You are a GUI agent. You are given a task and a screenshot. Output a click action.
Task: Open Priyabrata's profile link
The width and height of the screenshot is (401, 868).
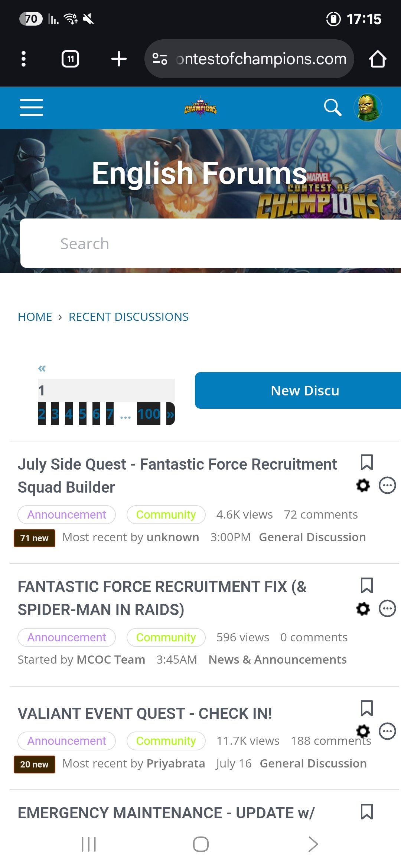(x=176, y=763)
